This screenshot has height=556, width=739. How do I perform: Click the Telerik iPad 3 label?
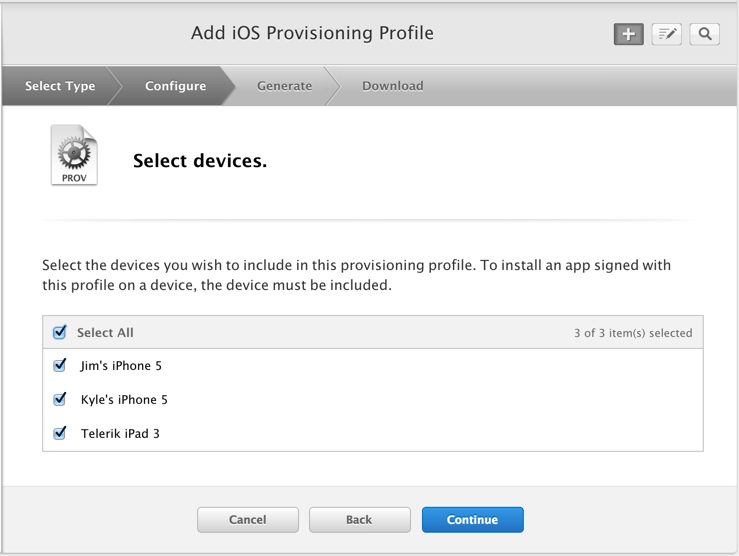pos(120,433)
